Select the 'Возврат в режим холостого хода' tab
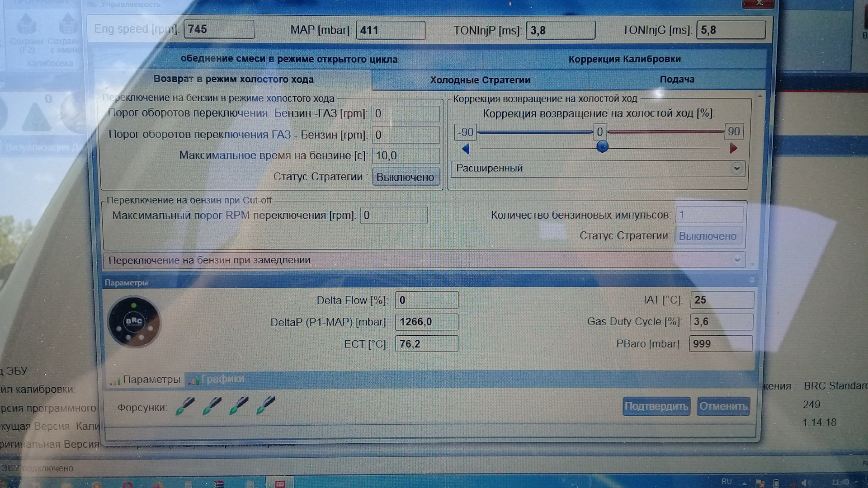Screen dimensions: 868x488 (233, 79)
